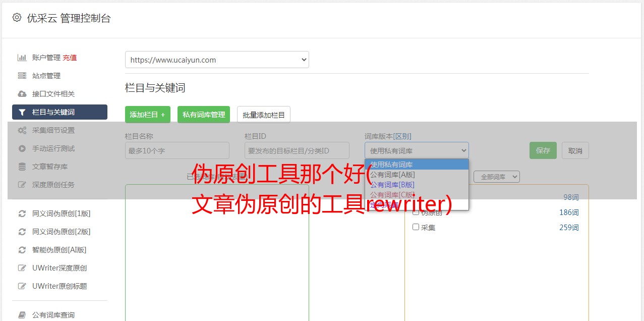The height and width of the screenshot is (321, 644).
Task: Click the edit icon for UWriter原创标题
Action: tap(22, 286)
